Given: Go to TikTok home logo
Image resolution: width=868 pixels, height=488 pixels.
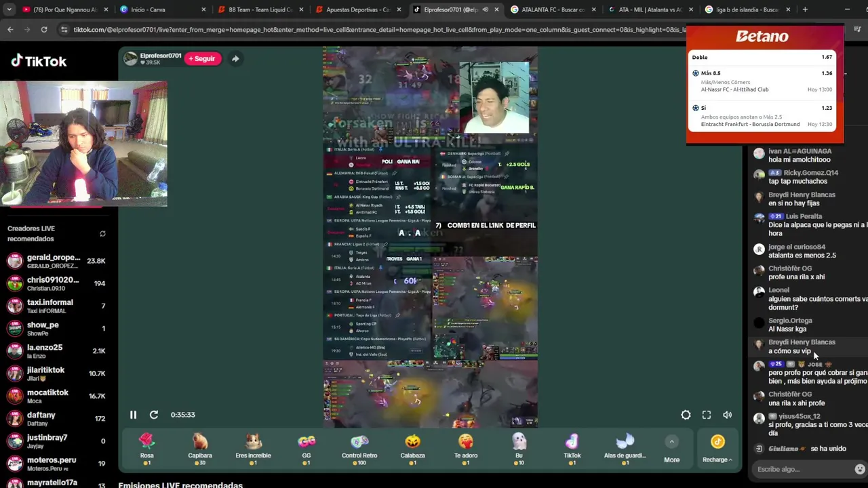Looking at the screenshot, I should click(x=39, y=61).
